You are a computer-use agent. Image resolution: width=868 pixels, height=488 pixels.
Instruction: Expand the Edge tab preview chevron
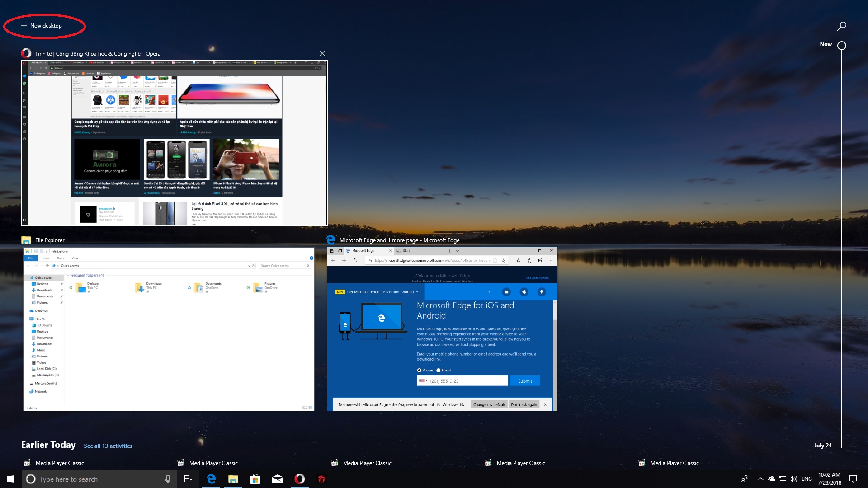[x=458, y=251]
